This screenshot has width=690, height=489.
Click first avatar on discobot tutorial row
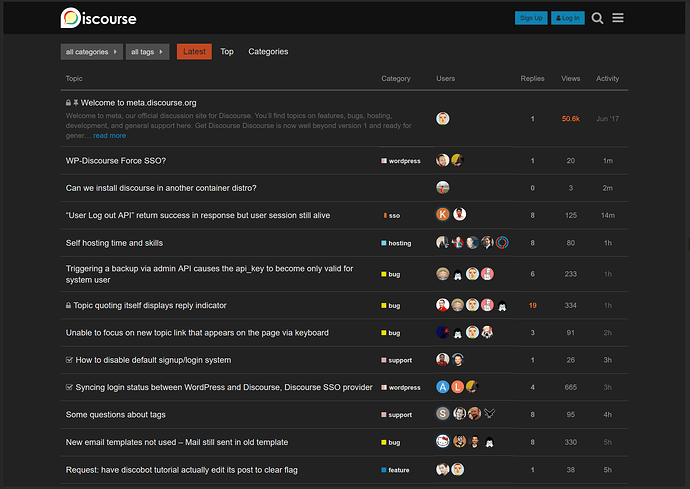(x=443, y=469)
